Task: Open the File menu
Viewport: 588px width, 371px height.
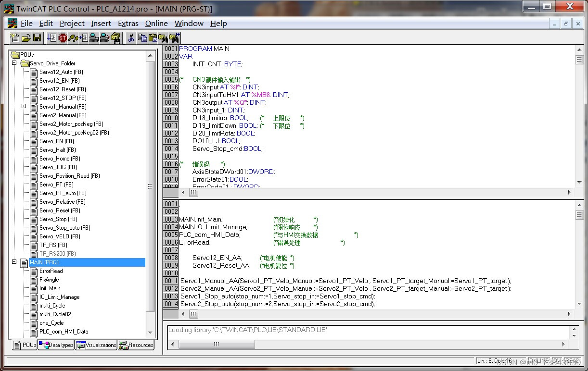Action: [27, 24]
